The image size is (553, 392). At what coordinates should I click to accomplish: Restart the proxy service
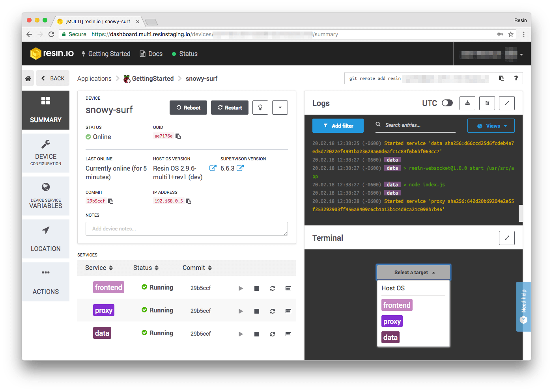click(273, 311)
